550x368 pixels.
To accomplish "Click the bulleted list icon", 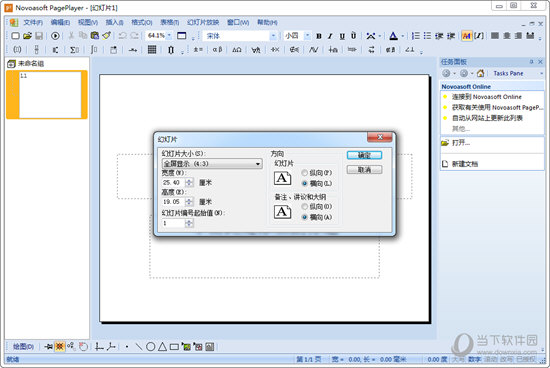I will pos(427,36).
